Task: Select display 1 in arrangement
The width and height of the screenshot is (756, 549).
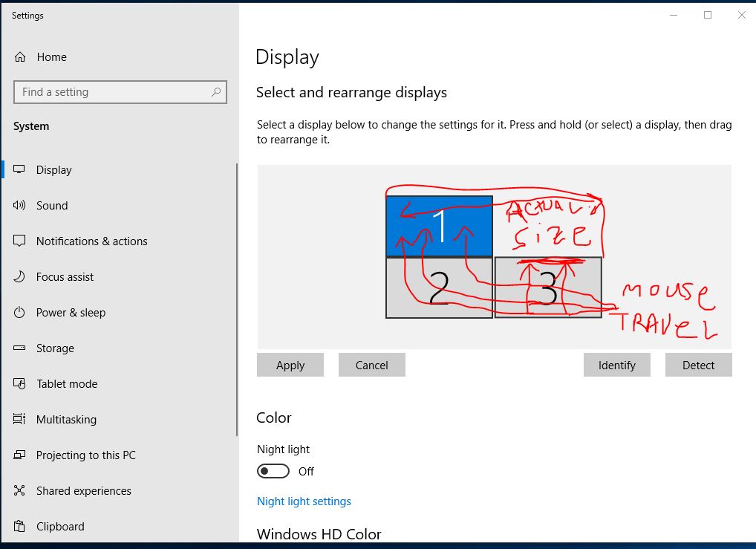Action: [x=439, y=226]
